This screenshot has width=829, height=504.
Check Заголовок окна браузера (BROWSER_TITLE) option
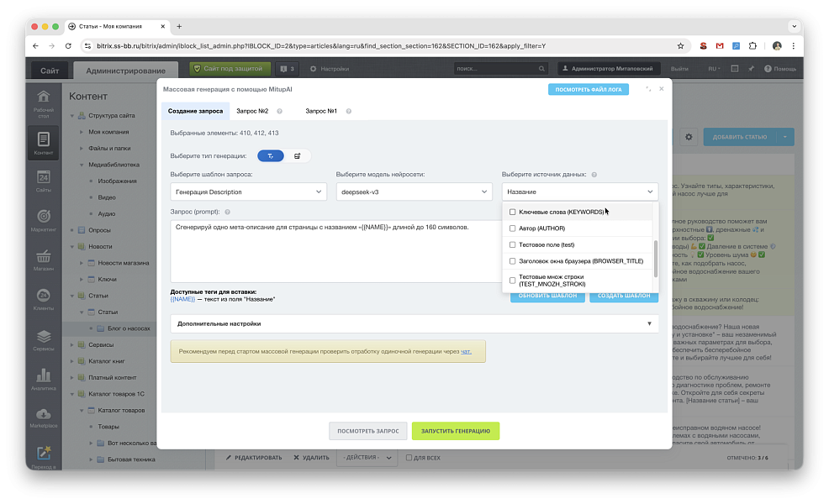[x=512, y=261]
